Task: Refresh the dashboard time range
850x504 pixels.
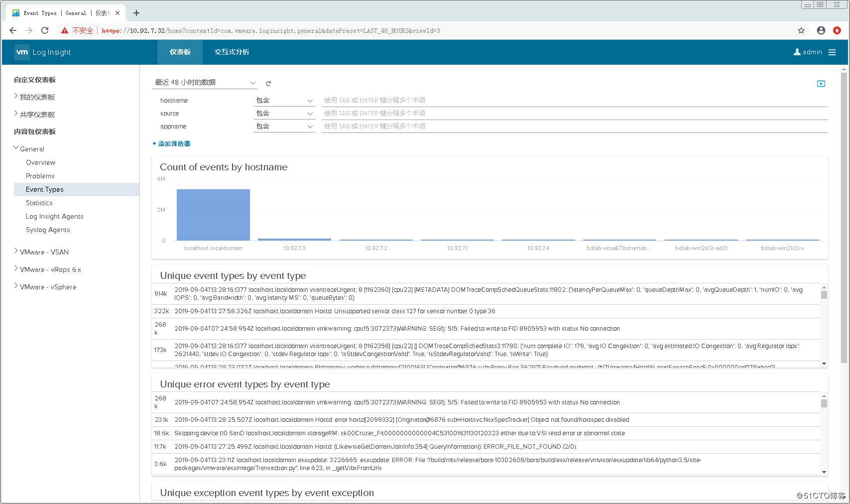Action: (x=268, y=83)
